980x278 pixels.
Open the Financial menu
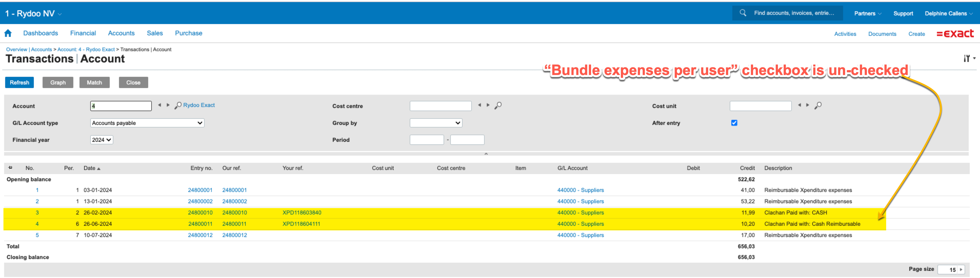pos(83,33)
